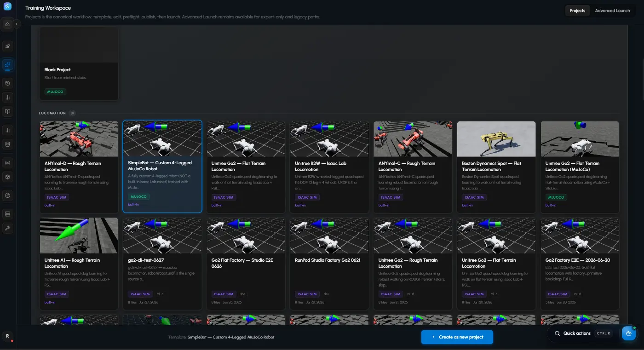Image resolution: width=644 pixels, height=350 pixels.
Task: Click ISAAC SIM tag on Boston Dynamics Spot card
Action: 474,197
